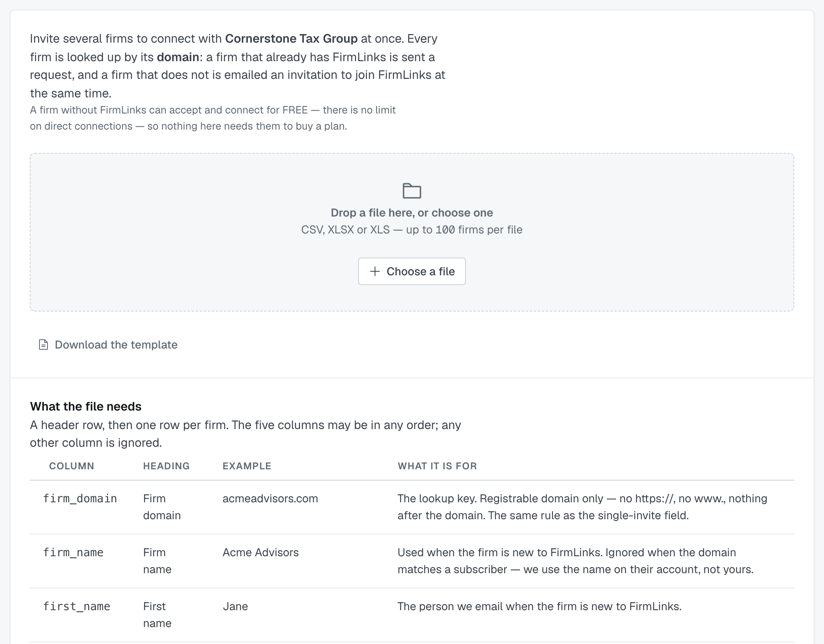
Task: Click the WHAT IT IS FOR header
Action: (437, 466)
